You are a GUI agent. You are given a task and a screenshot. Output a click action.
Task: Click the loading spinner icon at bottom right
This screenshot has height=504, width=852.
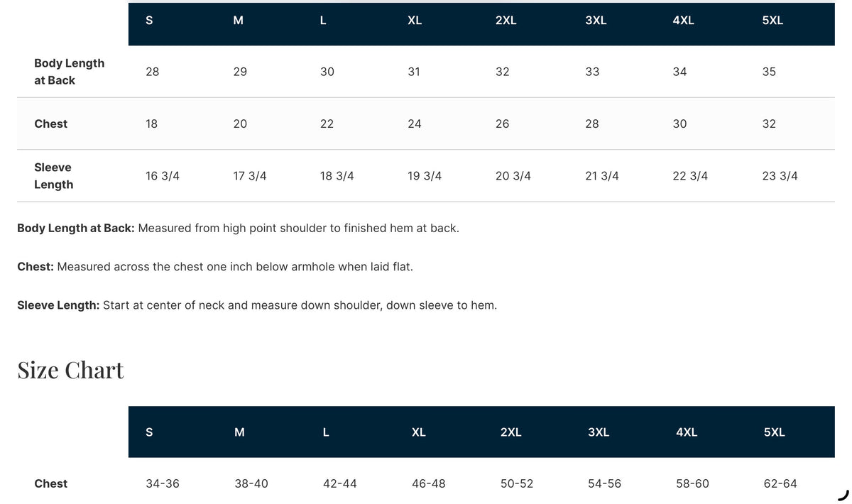click(843, 495)
